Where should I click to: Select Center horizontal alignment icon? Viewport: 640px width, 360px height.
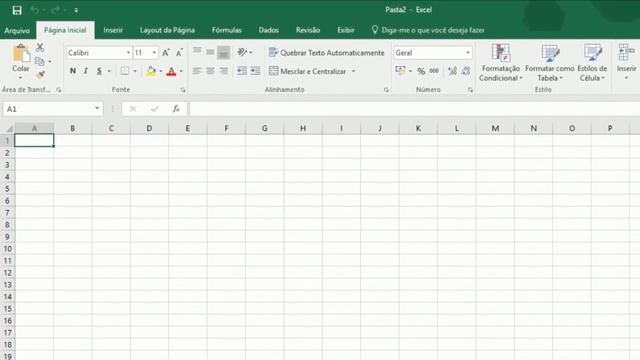click(210, 71)
